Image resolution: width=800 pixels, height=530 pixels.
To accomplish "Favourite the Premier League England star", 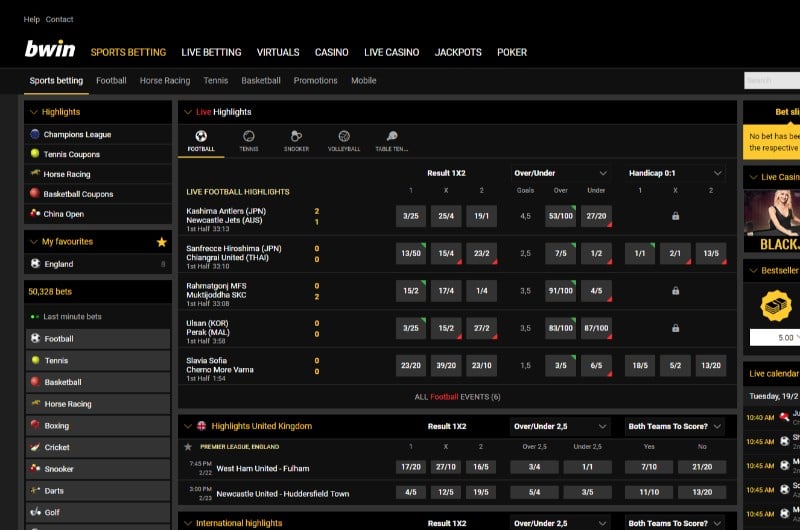I will point(188,447).
